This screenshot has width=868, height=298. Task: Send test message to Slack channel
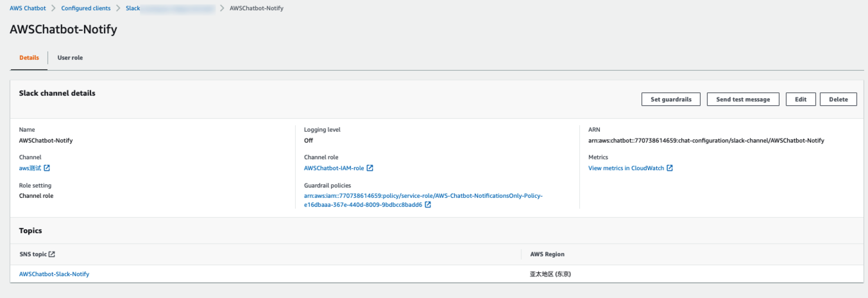(743, 99)
